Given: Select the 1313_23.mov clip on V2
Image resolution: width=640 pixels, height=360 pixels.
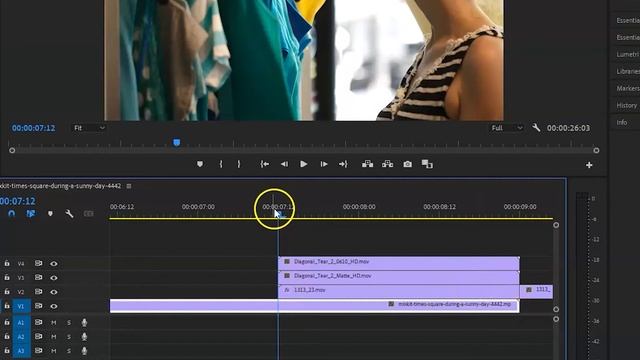Looking at the screenshot, I should point(399,291).
